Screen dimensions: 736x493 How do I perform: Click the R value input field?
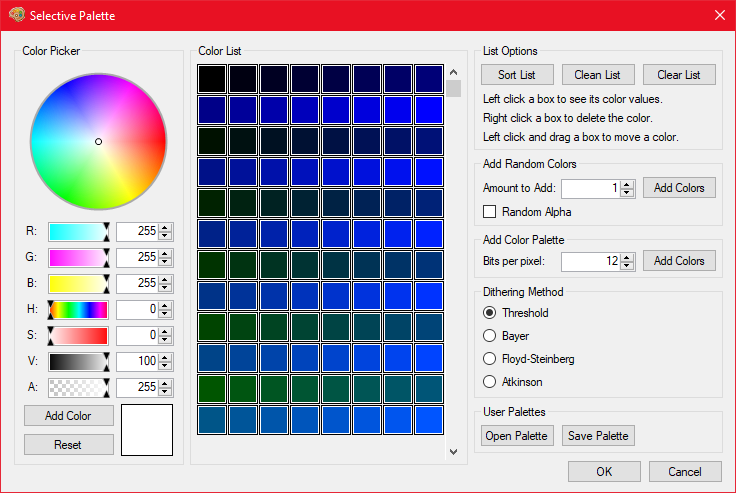(138, 231)
